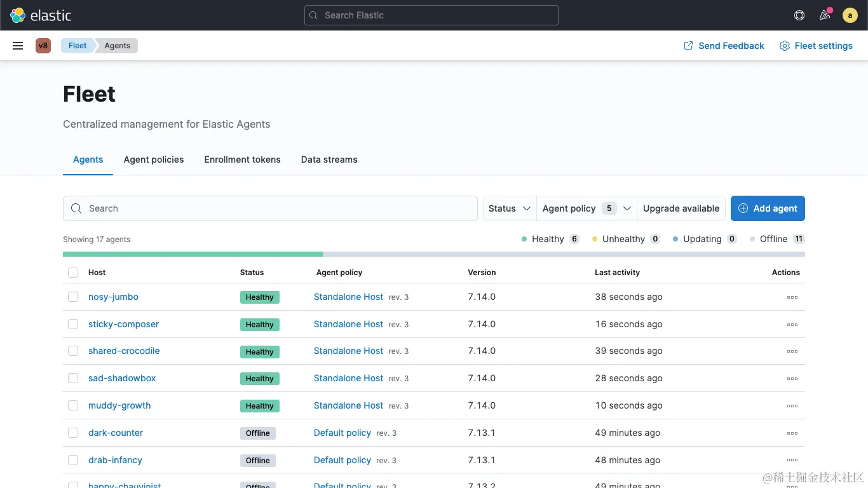This screenshot has width=868, height=488.
Task: Open actions menu for muddy-growth
Action: (x=792, y=406)
